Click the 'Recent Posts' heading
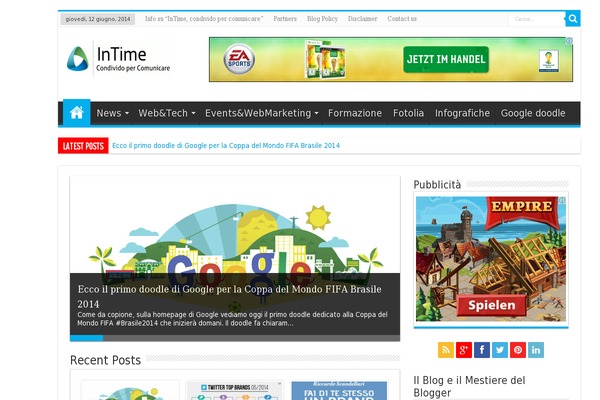The height and width of the screenshot is (400, 600). [106, 360]
